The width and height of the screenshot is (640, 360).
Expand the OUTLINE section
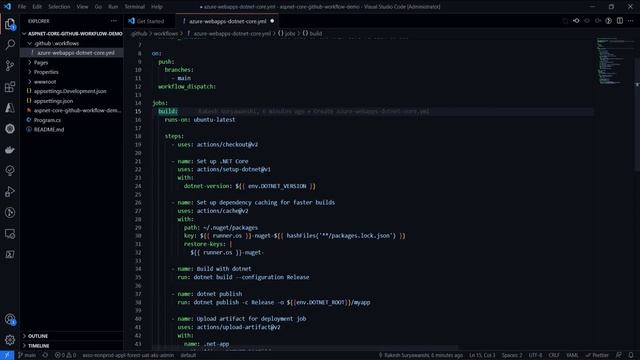coord(72,336)
